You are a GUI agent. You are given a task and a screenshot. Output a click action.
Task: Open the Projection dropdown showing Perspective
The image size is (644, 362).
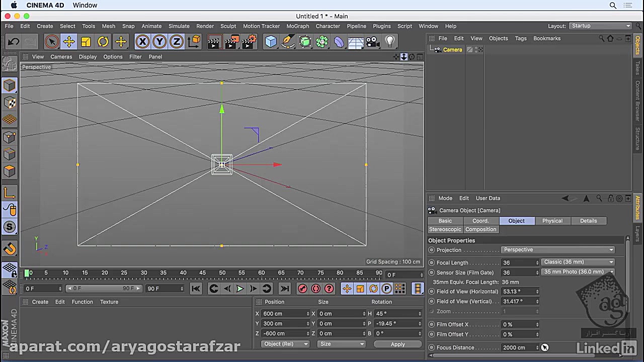(557, 249)
